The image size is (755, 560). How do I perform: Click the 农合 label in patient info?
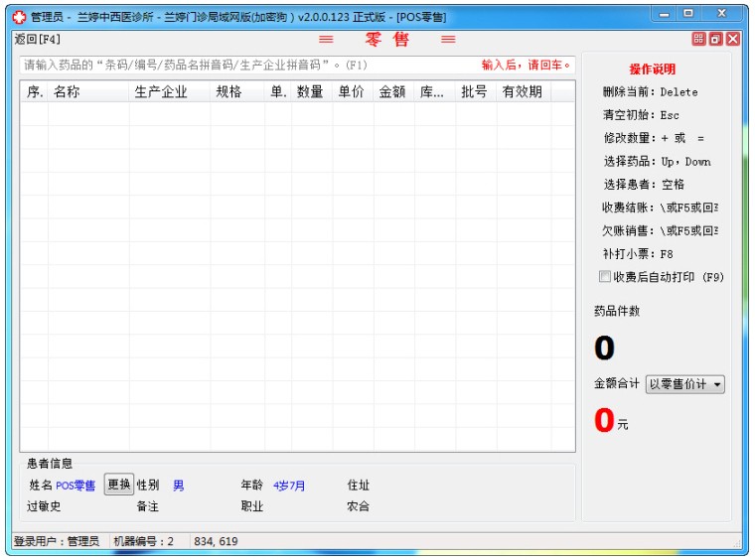pos(359,506)
